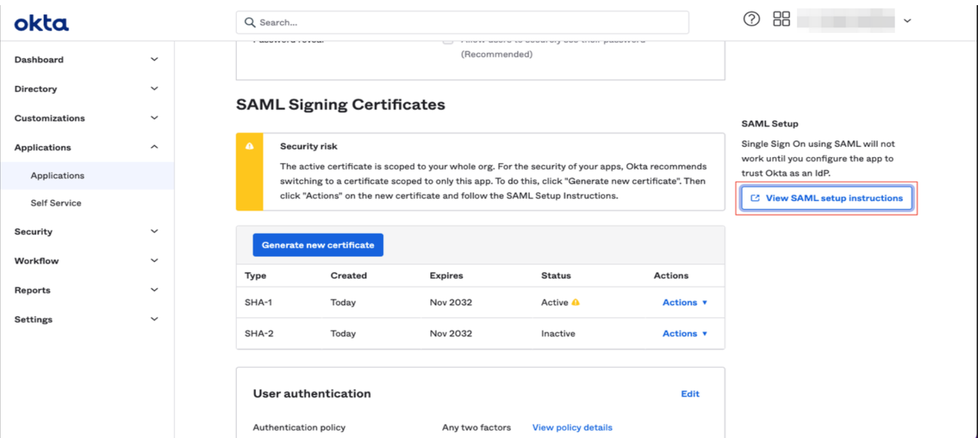Click the warning triangle in the Security risk banner
The height and width of the screenshot is (438, 980).
click(x=250, y=146)
